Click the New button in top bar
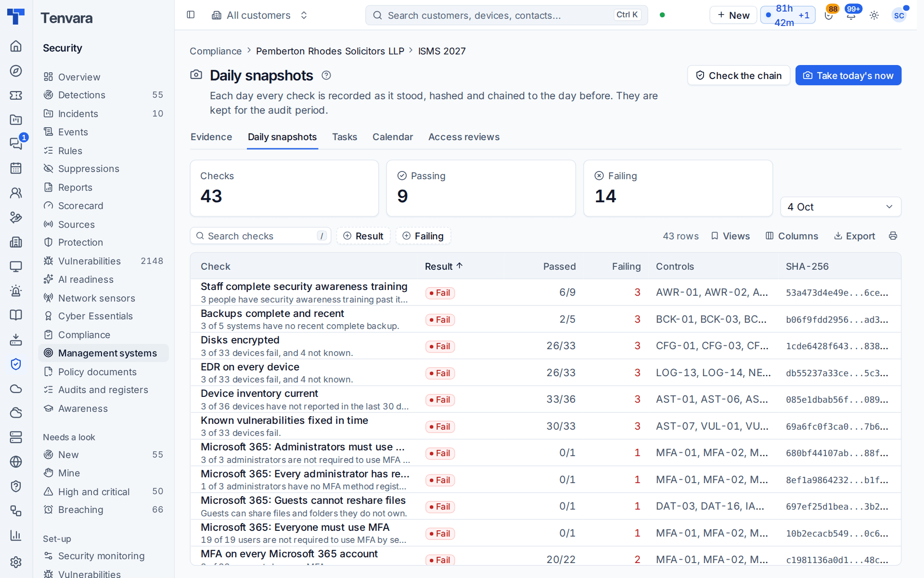Viewport: 924px width, 578px height. point(733,15)
